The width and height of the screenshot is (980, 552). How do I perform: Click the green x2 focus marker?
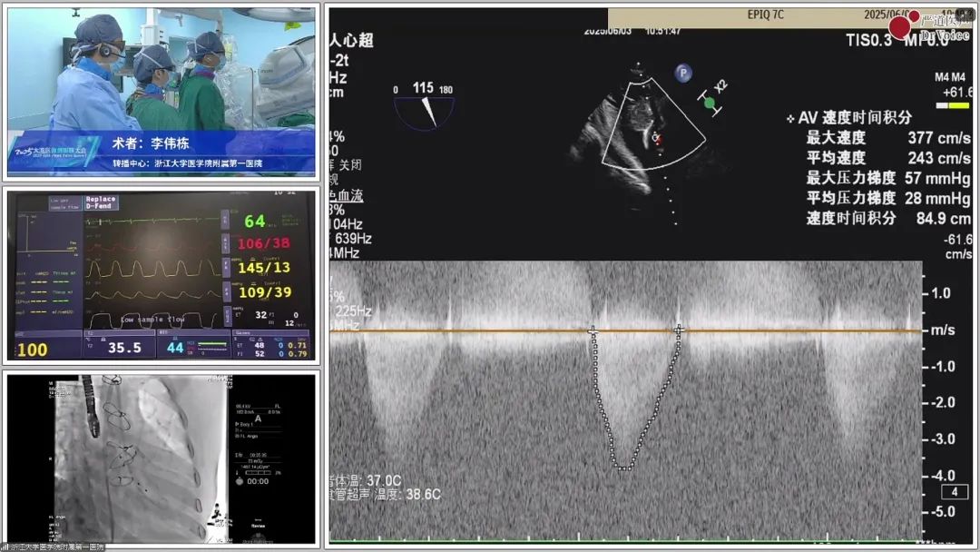(x=710, y=103)
